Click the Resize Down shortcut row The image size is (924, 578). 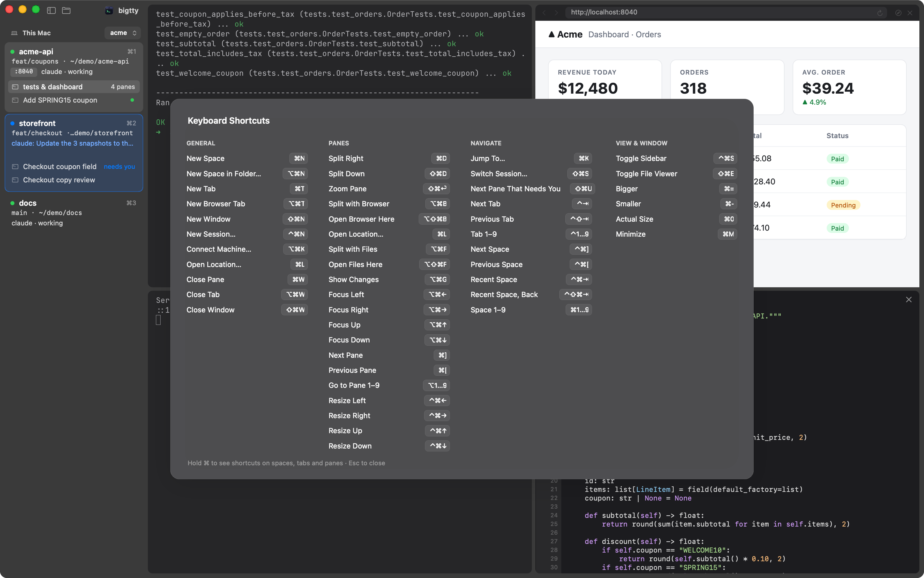(x=389, y=446)
